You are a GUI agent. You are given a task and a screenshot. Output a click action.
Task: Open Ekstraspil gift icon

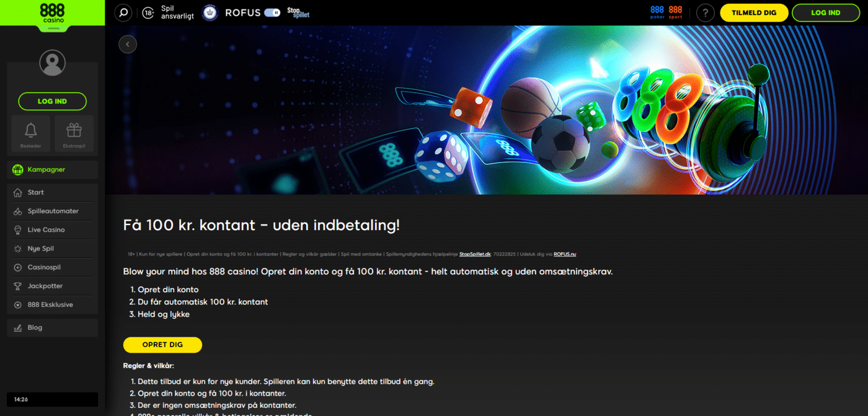coord(74,134)
